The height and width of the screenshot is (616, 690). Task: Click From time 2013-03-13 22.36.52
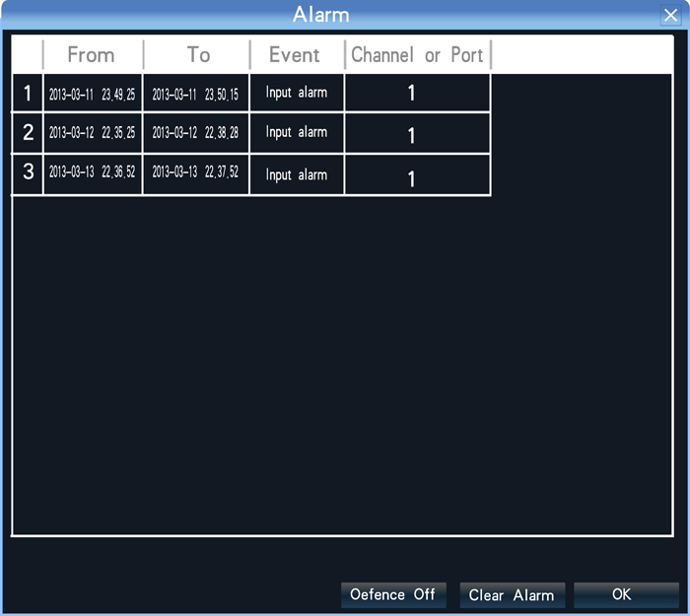(93, 173)
